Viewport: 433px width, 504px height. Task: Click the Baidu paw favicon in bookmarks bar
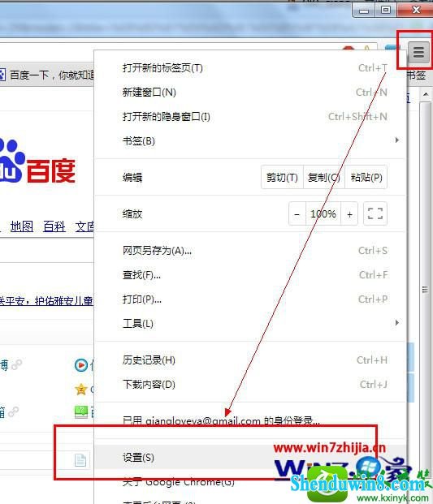(2, 75)
